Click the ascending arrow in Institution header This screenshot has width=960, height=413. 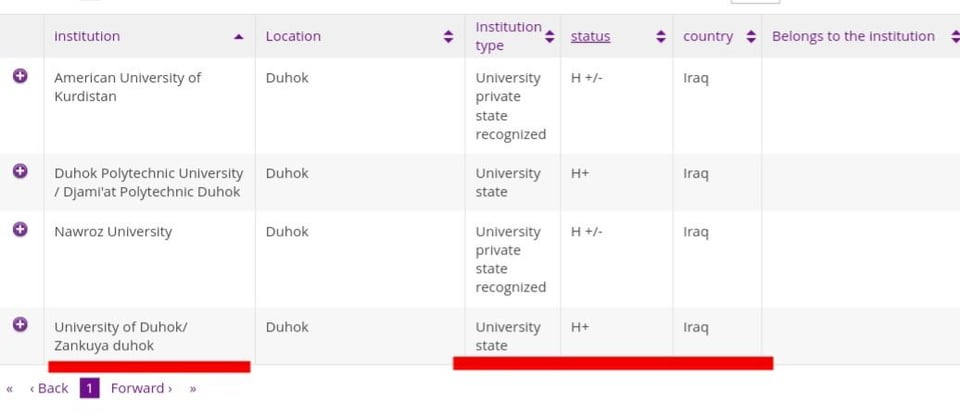tap(239, 37)
